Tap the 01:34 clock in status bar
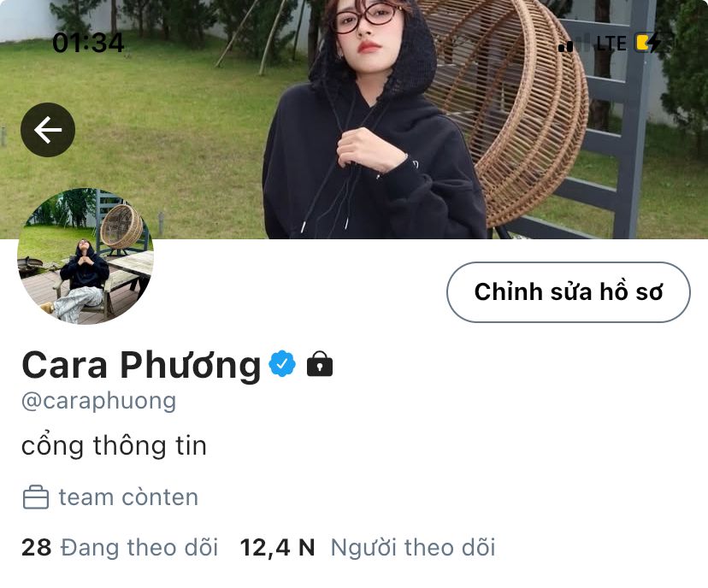The image size is (708, 588). 88,43
